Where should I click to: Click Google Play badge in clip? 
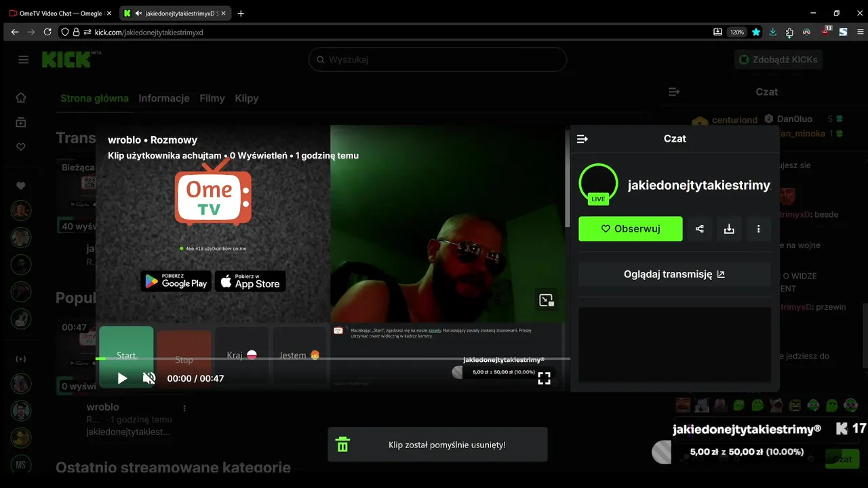[x=176, y=281]
